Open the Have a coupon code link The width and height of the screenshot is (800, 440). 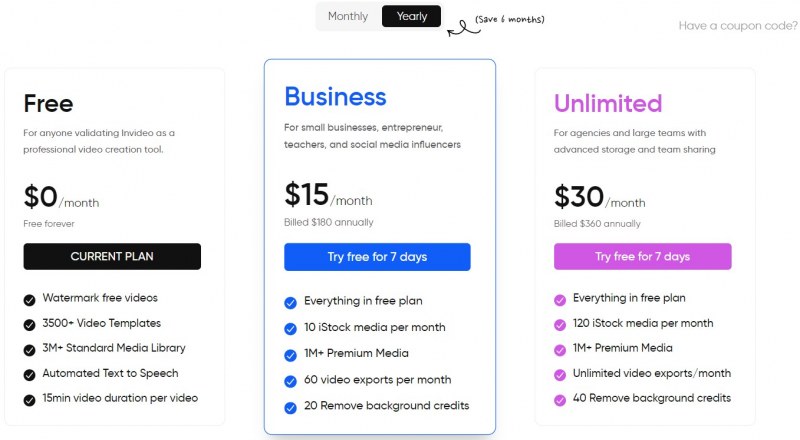[x=738, y=26]
